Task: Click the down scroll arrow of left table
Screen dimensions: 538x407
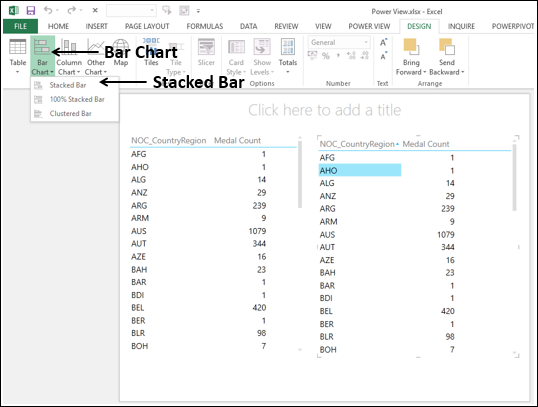Action: click(x=300, y=350)
